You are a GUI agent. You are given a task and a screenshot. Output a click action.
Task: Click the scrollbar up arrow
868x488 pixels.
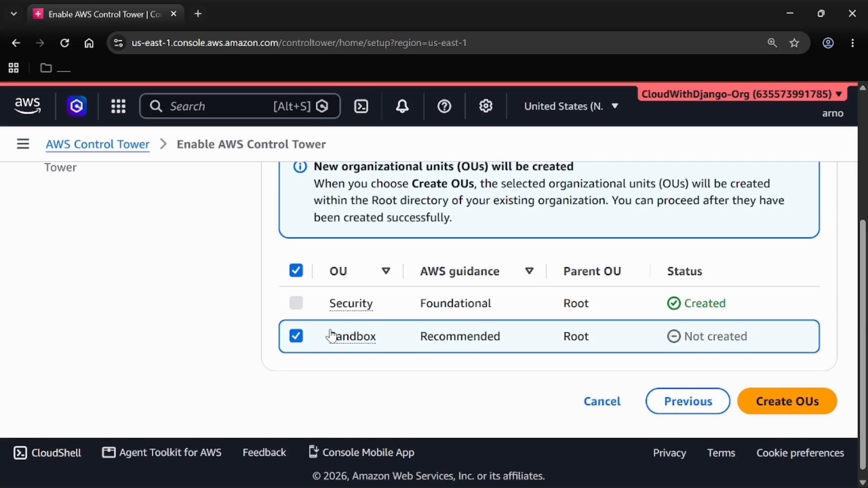tap(863, 88)
